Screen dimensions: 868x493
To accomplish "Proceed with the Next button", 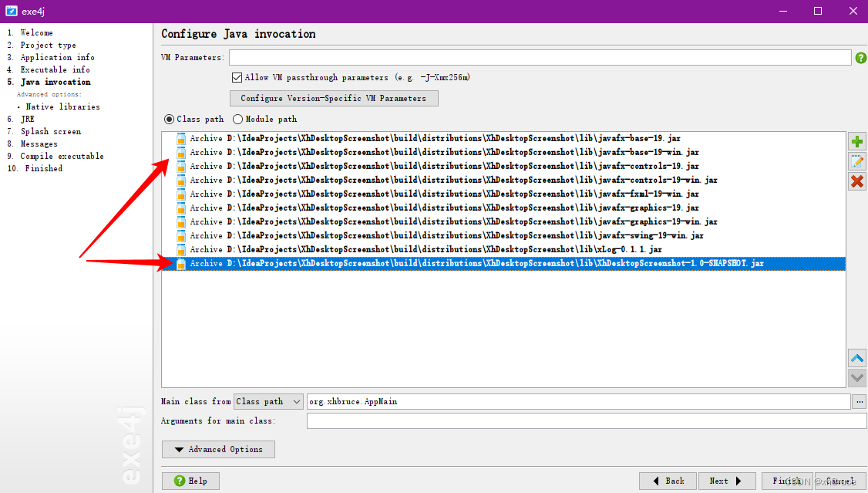I will pos(726,480).
